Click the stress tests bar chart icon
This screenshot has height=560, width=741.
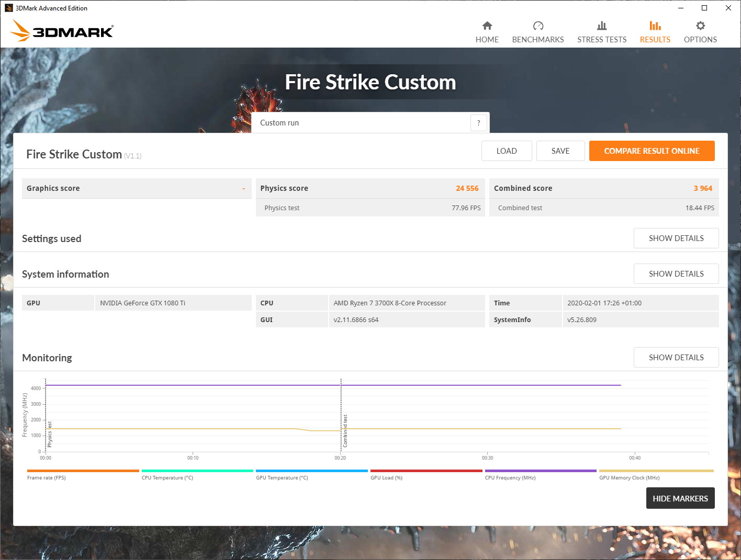coord(602,26)
